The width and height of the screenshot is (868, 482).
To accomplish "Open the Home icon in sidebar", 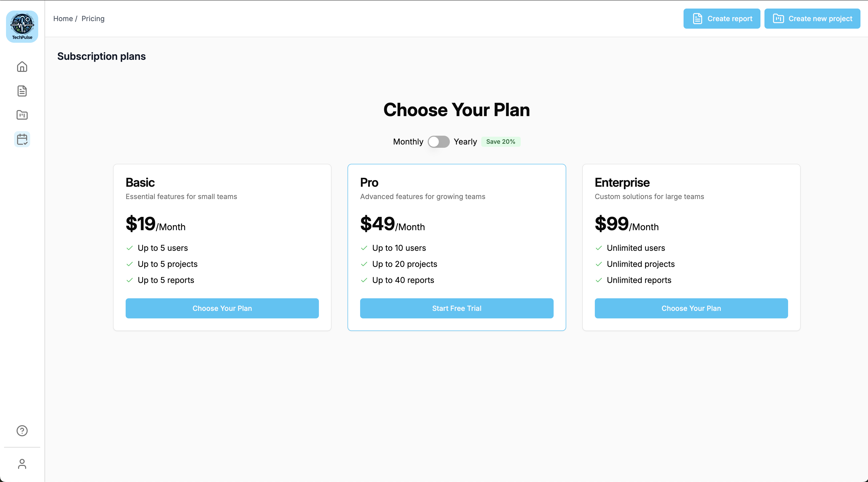I will [22, 67].
